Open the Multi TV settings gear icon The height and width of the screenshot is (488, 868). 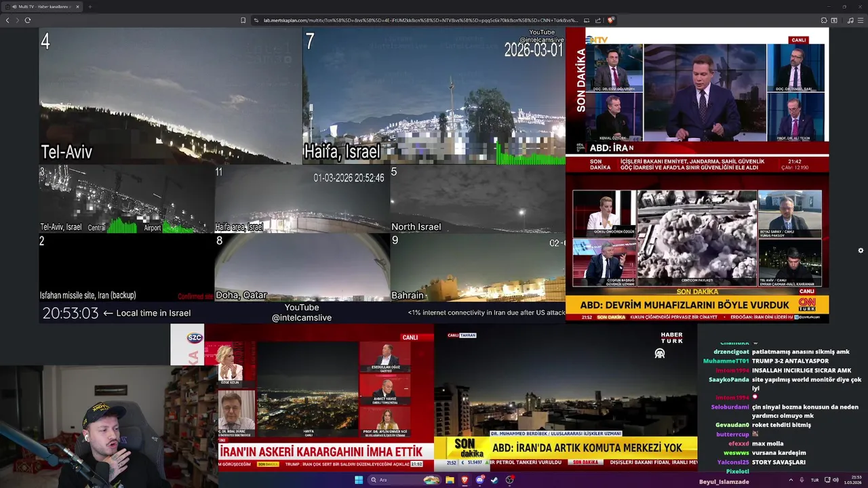861,251
